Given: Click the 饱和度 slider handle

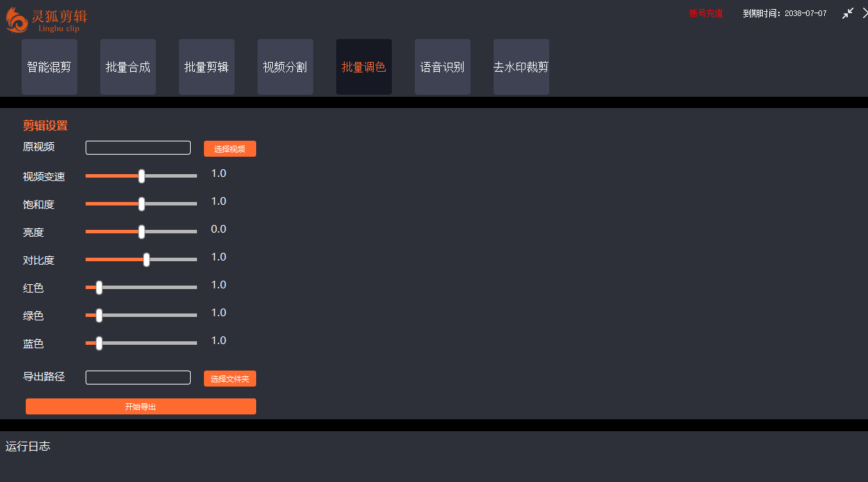Looking at the screenshot, I should click(142, 204).
